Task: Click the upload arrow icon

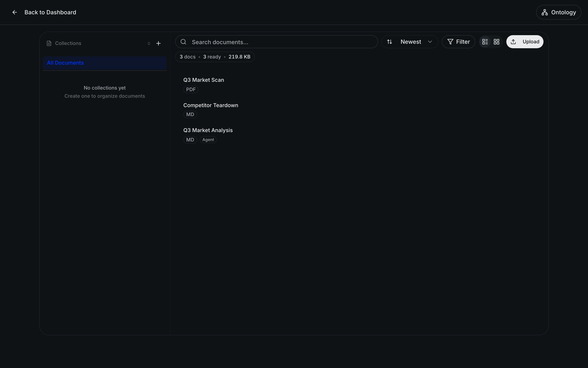Action: click(513, 42)
